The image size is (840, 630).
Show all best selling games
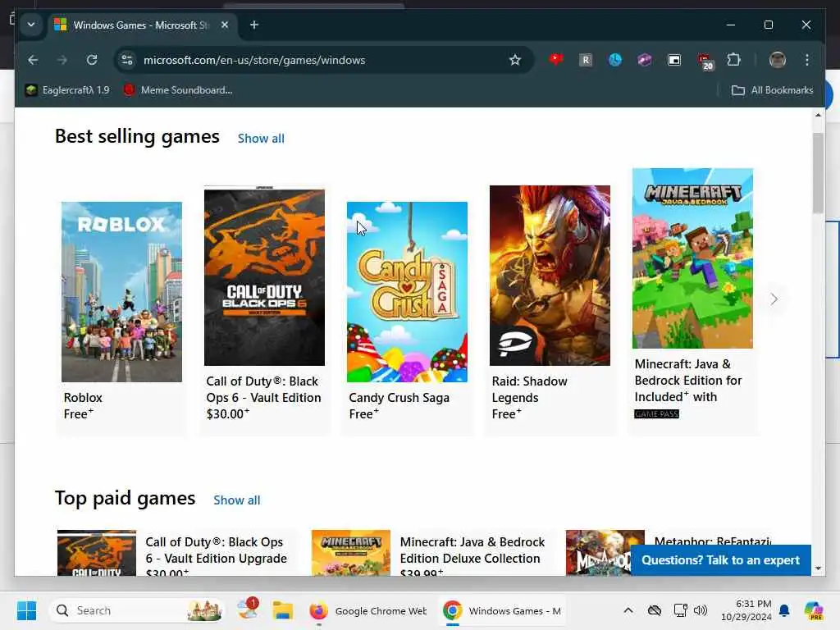tap(261, 139)
